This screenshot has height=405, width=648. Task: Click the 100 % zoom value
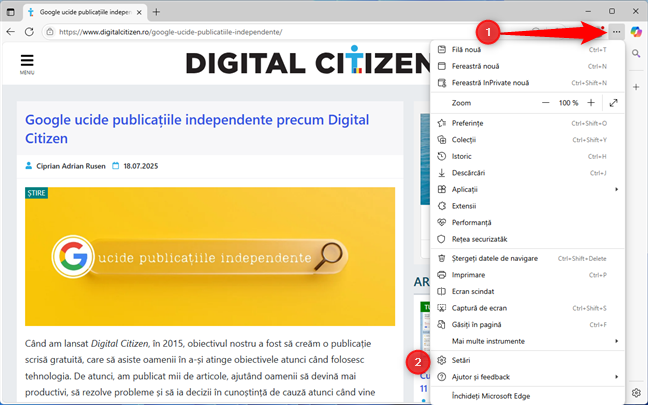pos(568,103)
